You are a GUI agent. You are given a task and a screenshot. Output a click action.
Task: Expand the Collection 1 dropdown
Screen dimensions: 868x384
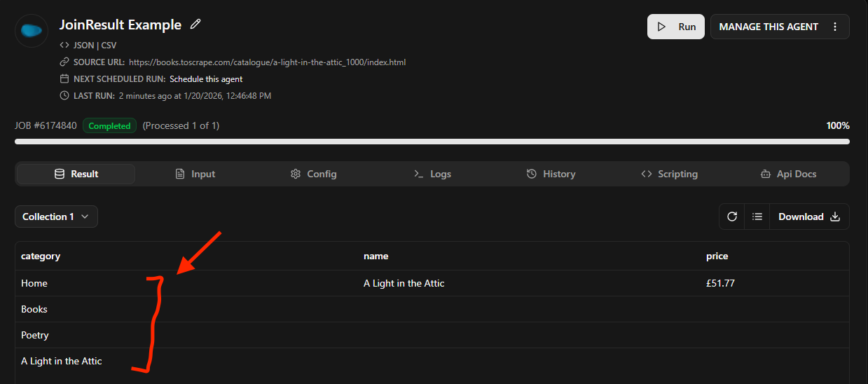[x=56, y=217]
